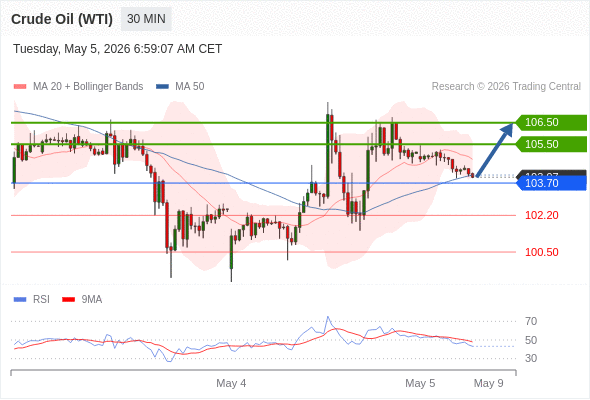
Task: Click the May 5 date axis label
Action: pyautogui.click(x=420, y=383)
